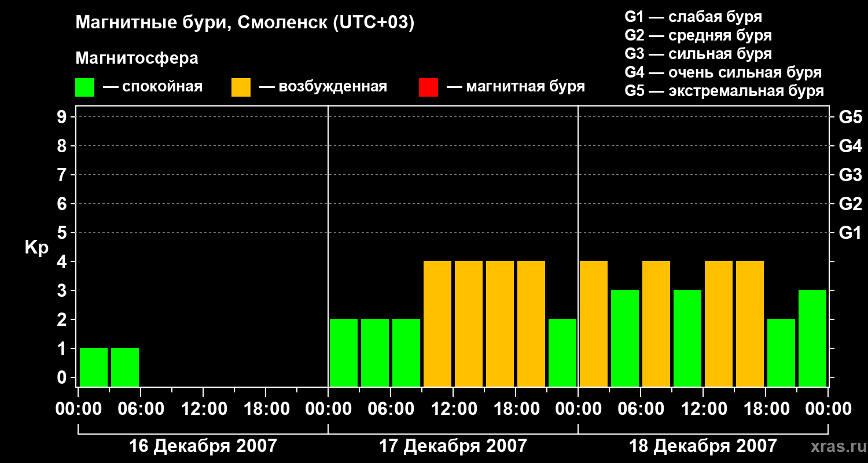
Task: Click the green 'спокойная' legend swatch
Action: [85, 87]
